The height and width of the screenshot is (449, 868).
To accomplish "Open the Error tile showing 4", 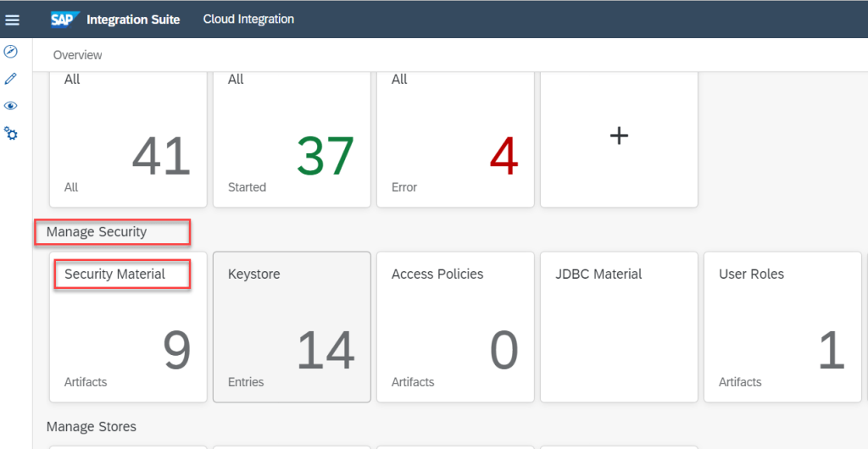I will click(x=455, y=140).
